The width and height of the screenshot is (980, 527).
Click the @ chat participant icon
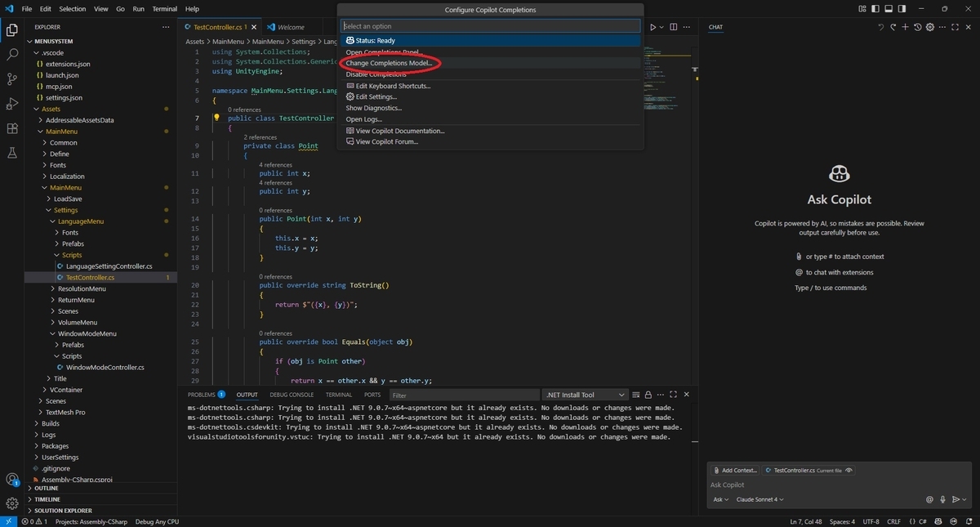[x=929, y=499]
